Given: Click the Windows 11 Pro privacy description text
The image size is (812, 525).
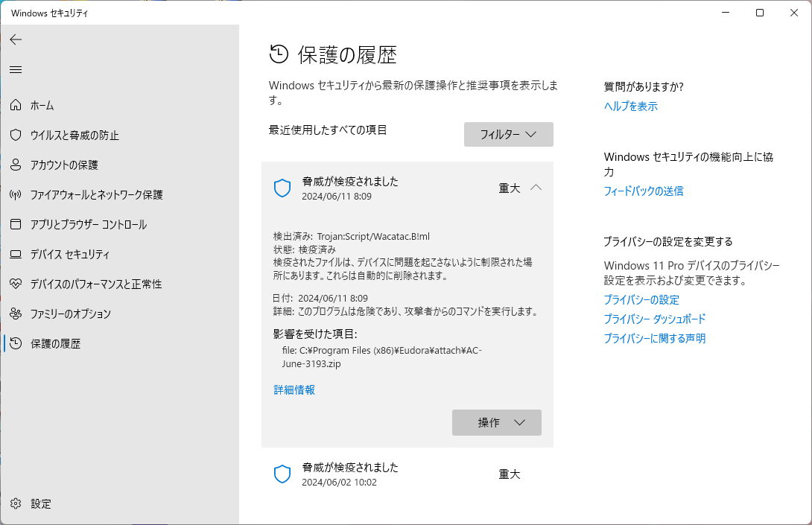Looking at the screenshot, I should tap(692, 273).
